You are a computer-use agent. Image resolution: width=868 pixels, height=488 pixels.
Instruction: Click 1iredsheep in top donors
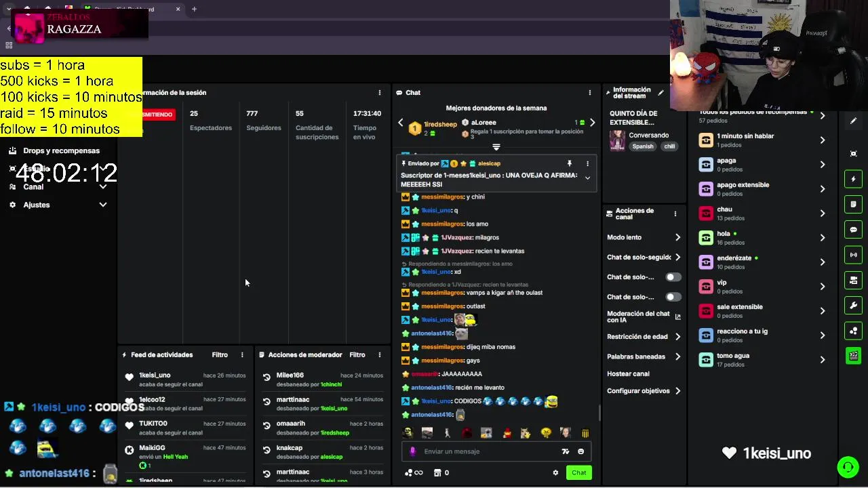coord(440,125)
